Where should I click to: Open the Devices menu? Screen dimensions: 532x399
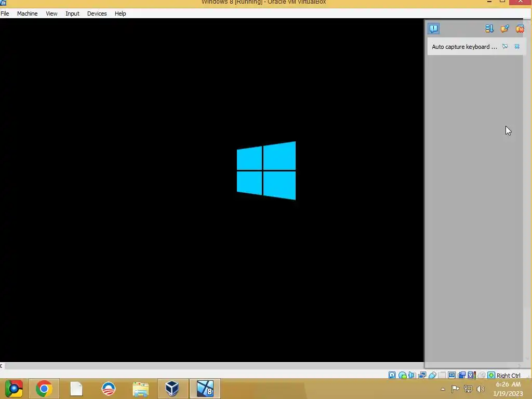(97, 14)
